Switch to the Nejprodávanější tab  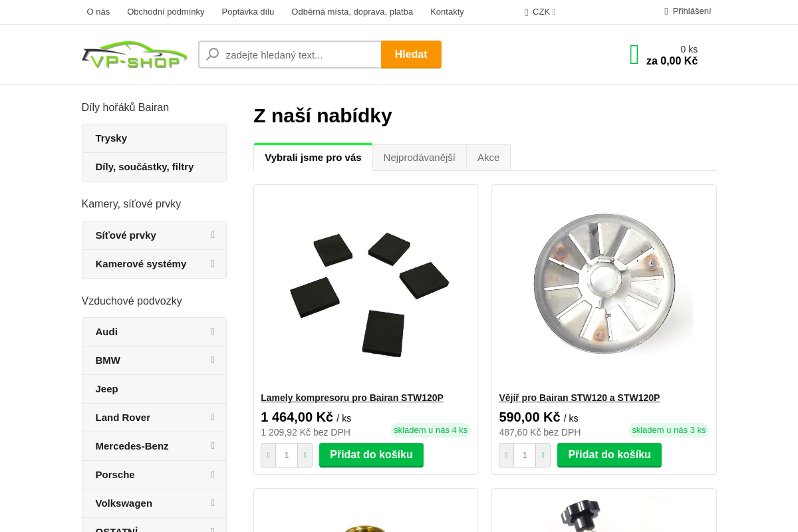click(x=420, y=157)
